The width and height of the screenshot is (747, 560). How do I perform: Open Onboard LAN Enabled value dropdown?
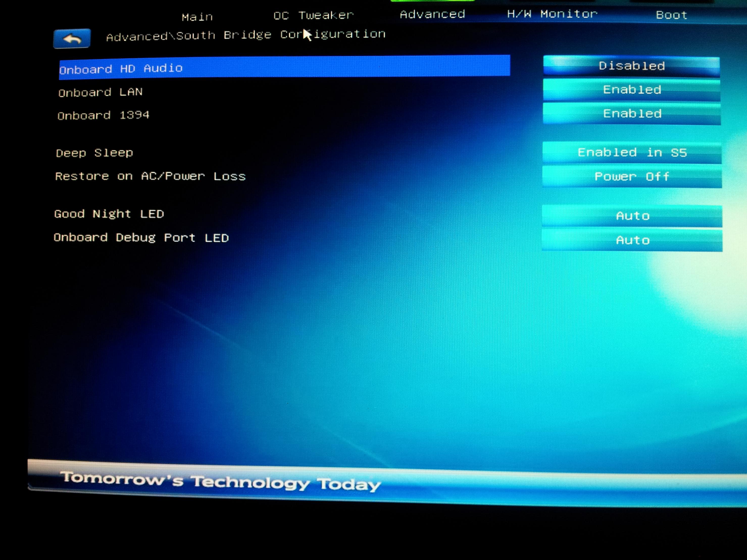point(632,90)
